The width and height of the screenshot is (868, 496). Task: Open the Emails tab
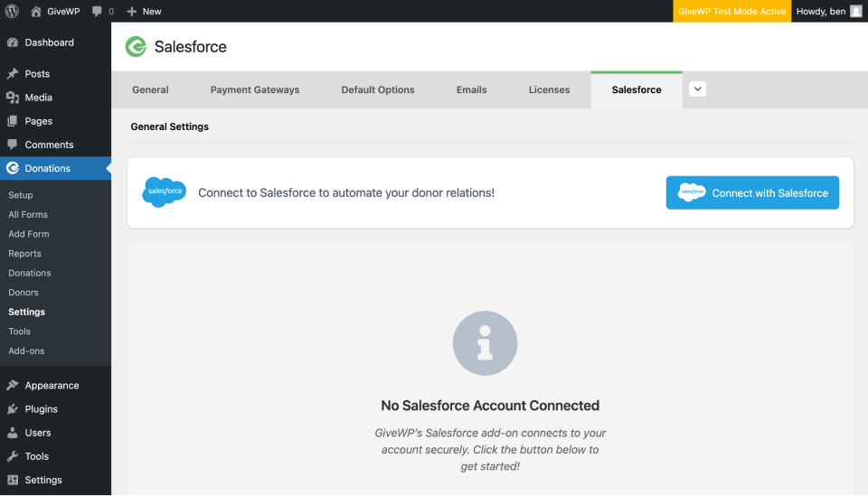point(472,89)
